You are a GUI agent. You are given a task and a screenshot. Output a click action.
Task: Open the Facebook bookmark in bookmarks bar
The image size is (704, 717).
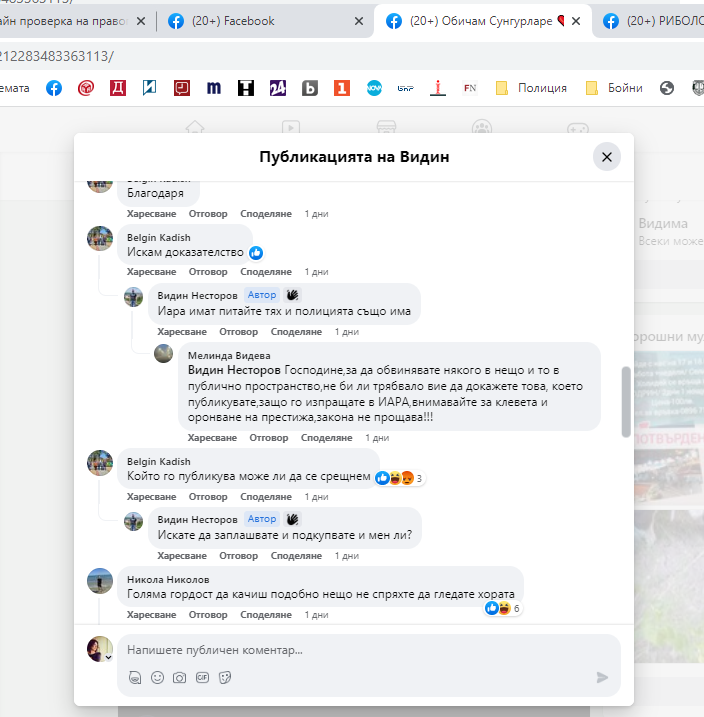point(54,88)
